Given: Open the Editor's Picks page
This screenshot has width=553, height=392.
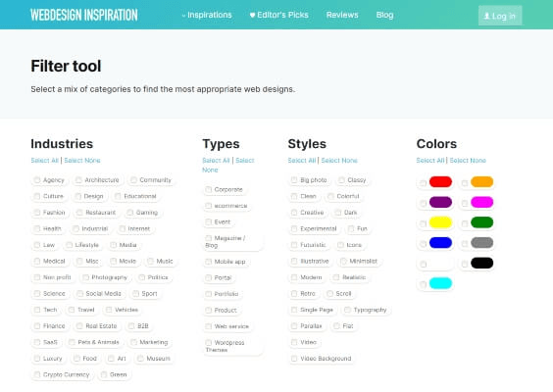Looking at the screenshot, I should pyautogui.click(x=279, y=15).
